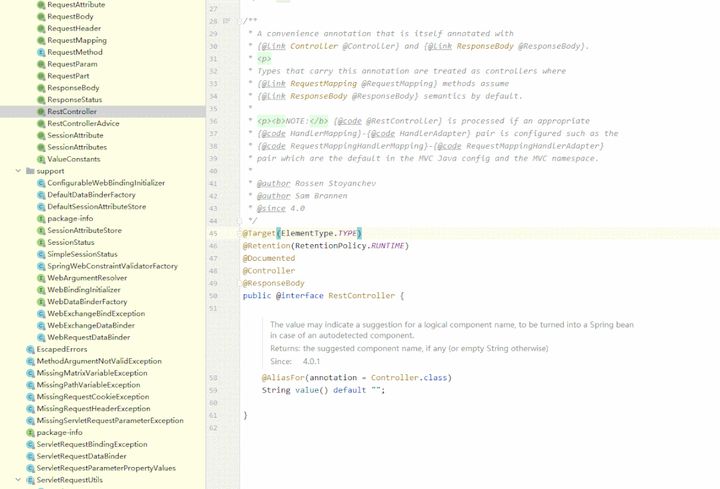
Task: Click the DefaultDataBinderFactory class icon
Action: coord(41,195)
